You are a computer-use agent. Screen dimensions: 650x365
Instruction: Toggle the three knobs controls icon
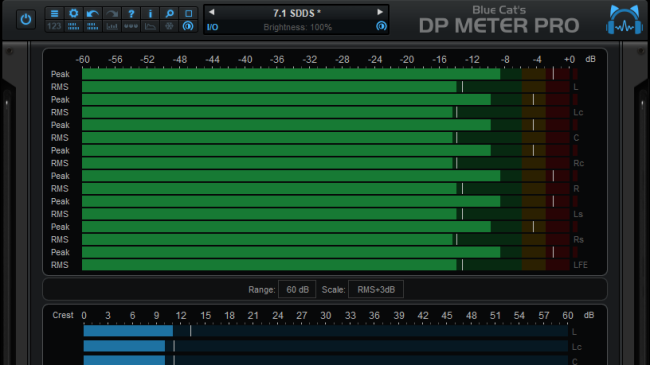131,26
